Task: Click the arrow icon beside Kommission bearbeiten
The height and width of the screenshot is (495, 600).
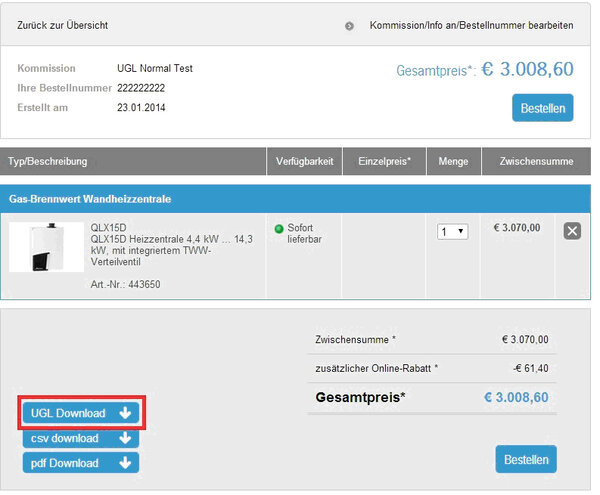Action: point(349,25)
